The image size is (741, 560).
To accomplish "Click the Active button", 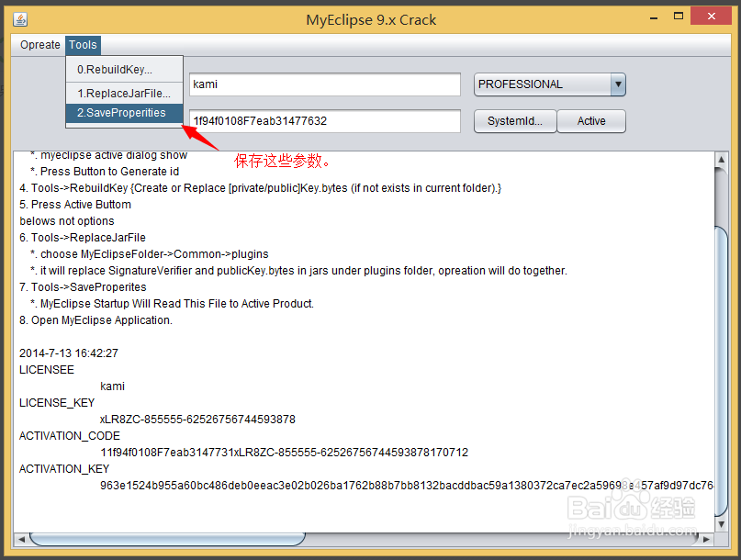I will point(591,121).
